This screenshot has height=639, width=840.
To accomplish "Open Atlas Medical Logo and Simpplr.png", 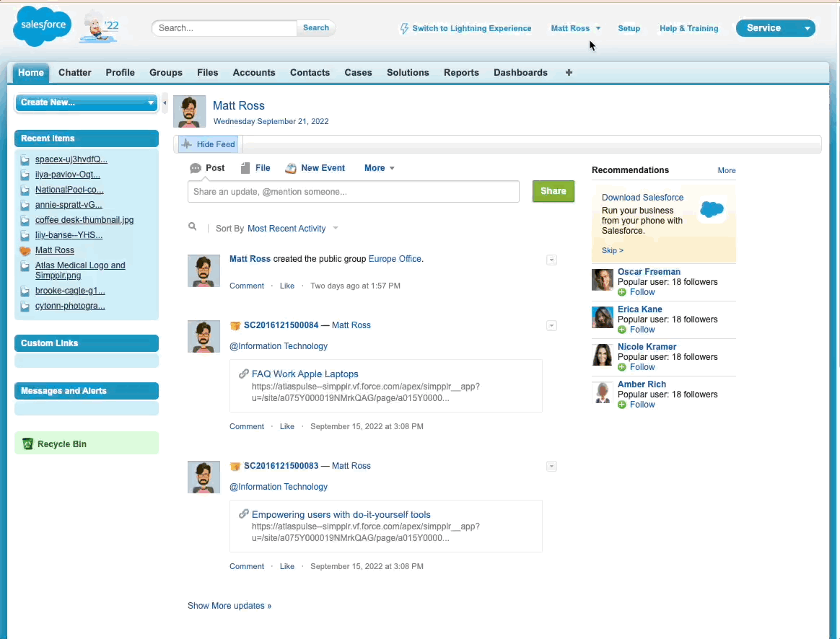I will [80, 270].
